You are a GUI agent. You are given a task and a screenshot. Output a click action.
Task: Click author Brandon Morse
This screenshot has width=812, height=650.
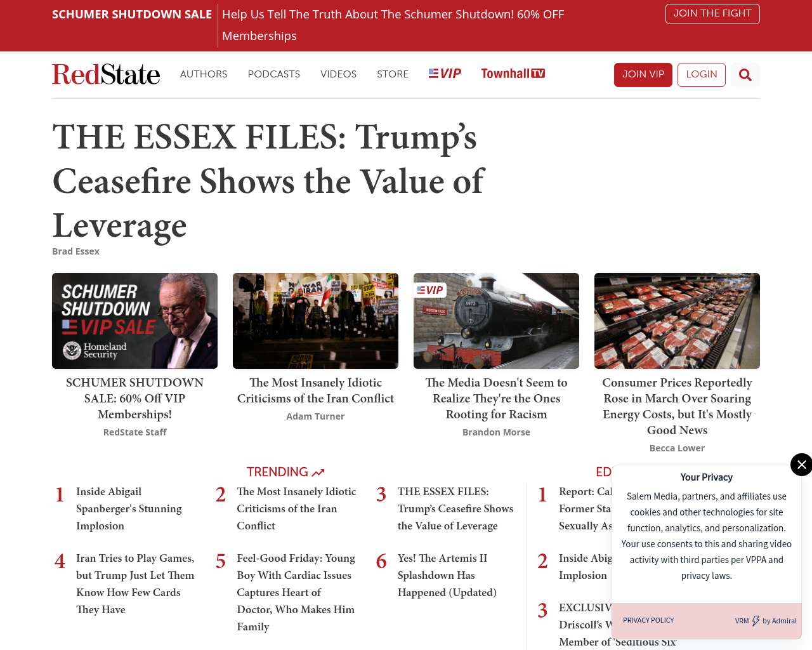496,432
